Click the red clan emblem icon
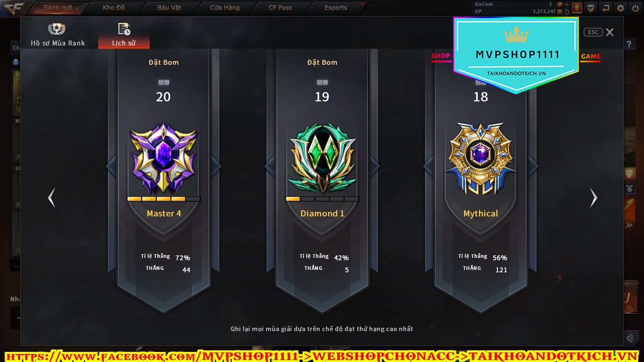The height and width of the screenshot is (362, 644). click(577, 7)
